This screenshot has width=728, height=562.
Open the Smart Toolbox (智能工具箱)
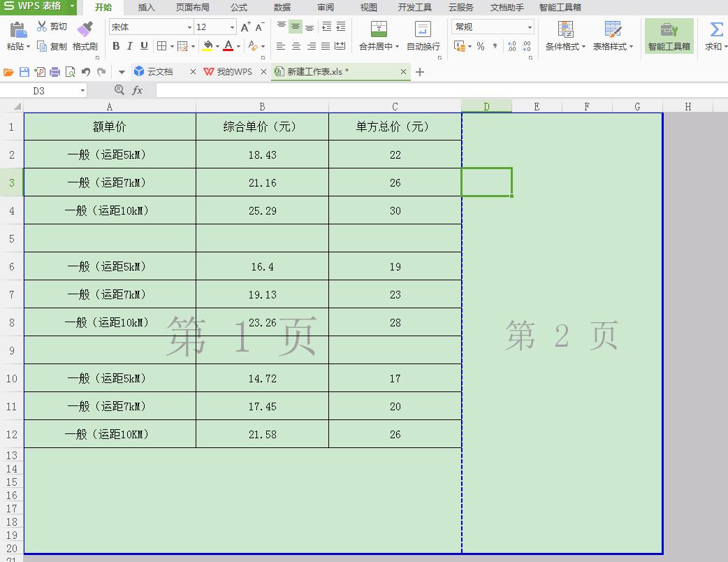(x=669, y=36)
